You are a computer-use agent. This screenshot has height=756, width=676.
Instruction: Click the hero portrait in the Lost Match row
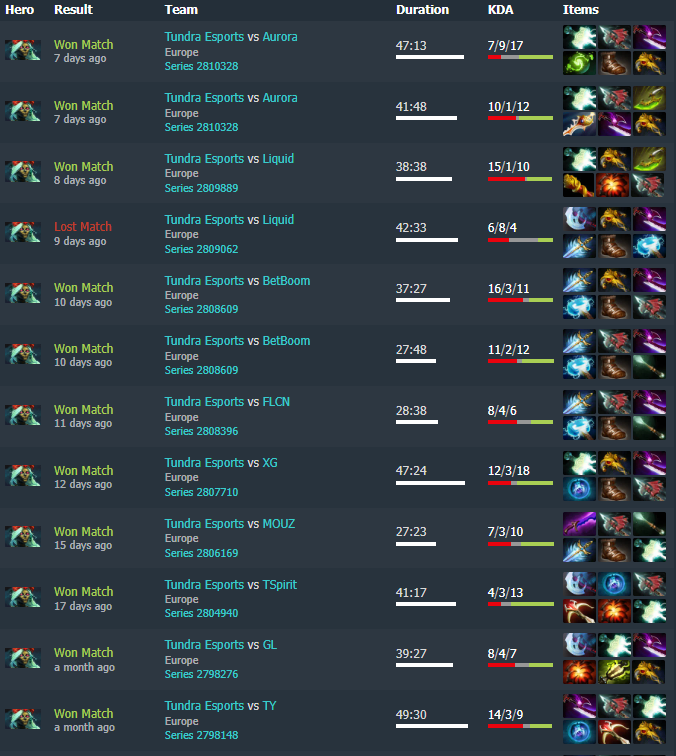pos(23,232)
